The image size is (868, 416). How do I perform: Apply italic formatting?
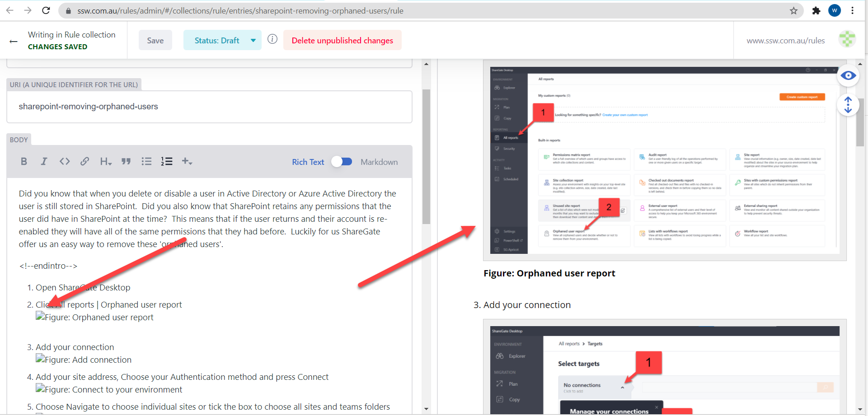44,162
